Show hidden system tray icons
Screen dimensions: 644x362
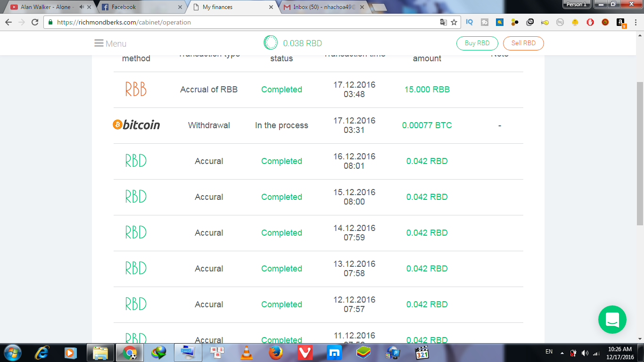click(562, 353)
